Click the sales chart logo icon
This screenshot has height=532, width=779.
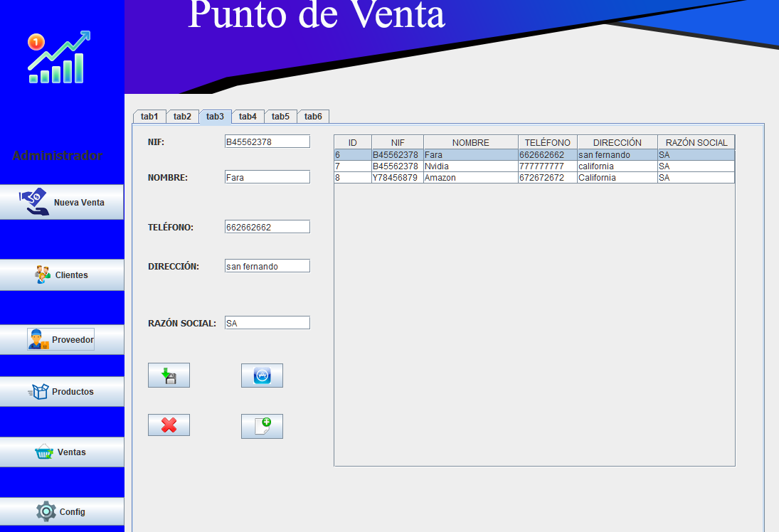59,58
